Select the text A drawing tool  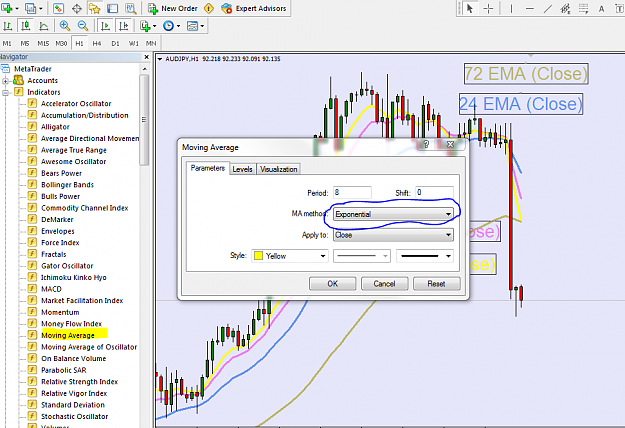coord(601,9)
